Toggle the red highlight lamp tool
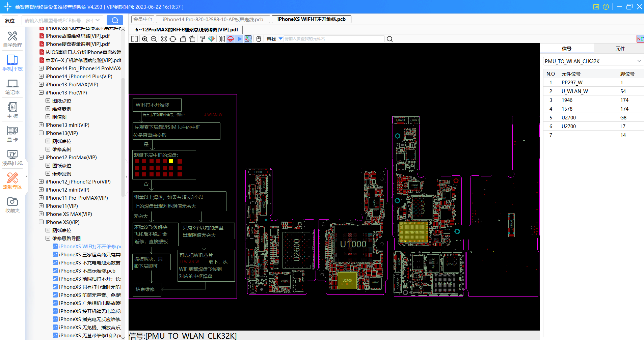Screen dimensions: 644x340 pyautogui.click(x=231, y=39)
